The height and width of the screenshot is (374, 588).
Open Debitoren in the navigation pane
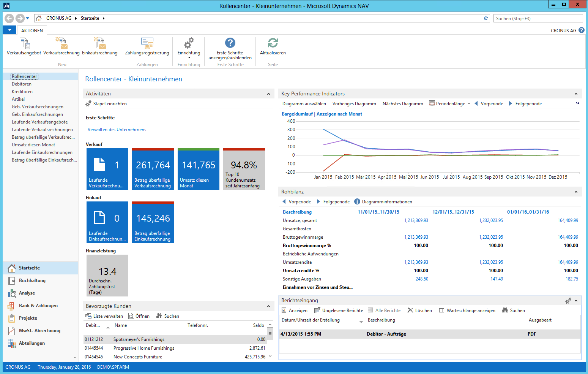pos(22,84)
